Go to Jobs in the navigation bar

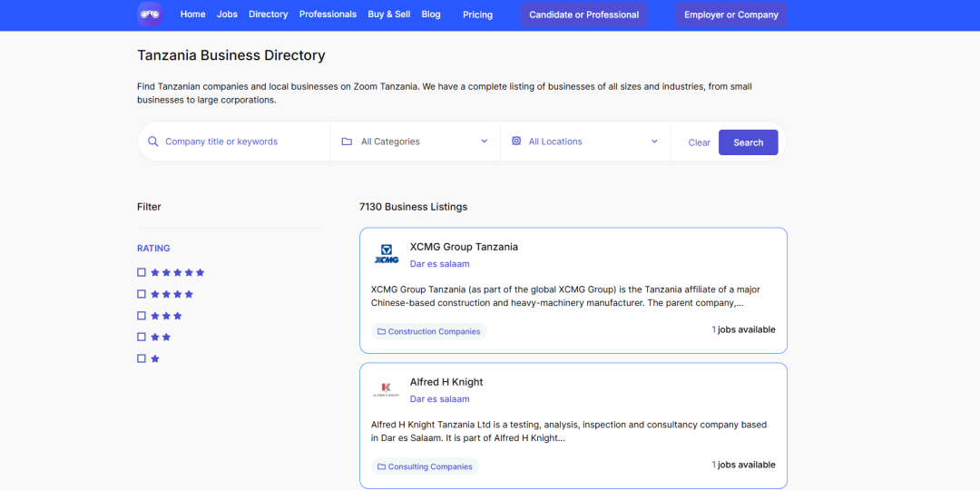(x=227, y=15)
